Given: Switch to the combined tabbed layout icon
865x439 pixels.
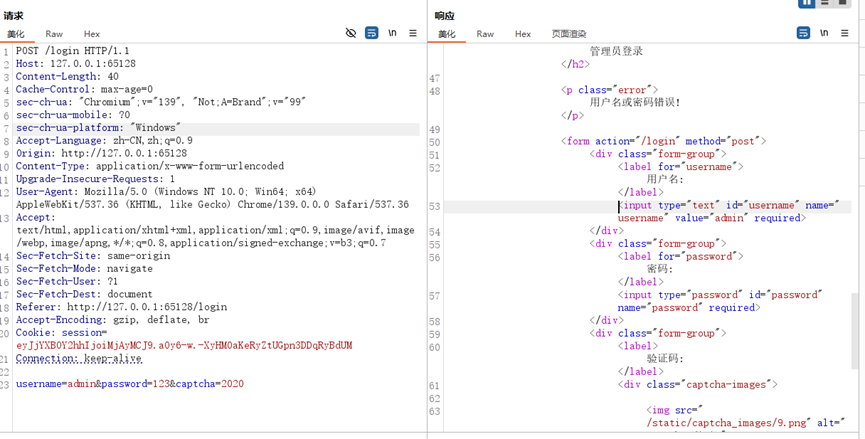Looking at the screenshot, I should click(844, 3).
